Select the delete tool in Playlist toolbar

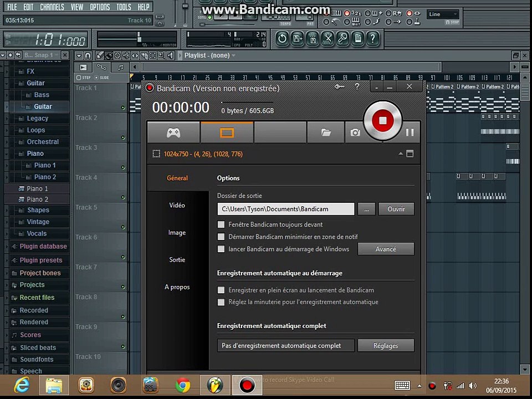(x=117, y=55)
